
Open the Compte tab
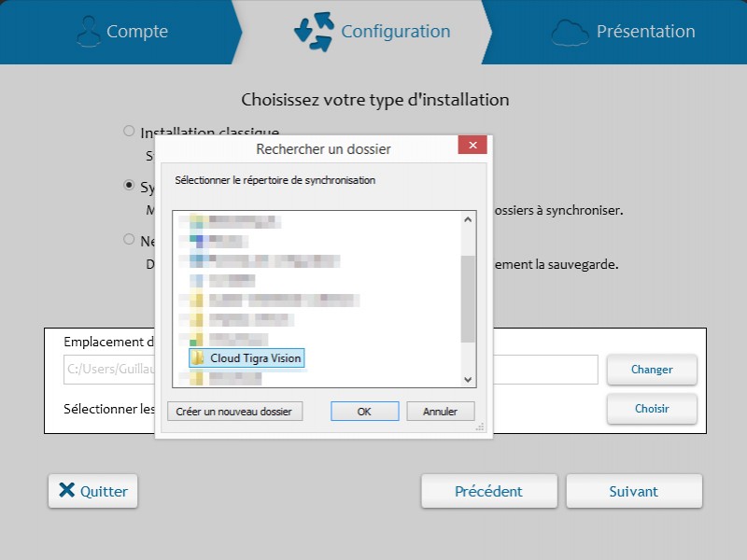[x=121, y=32]
